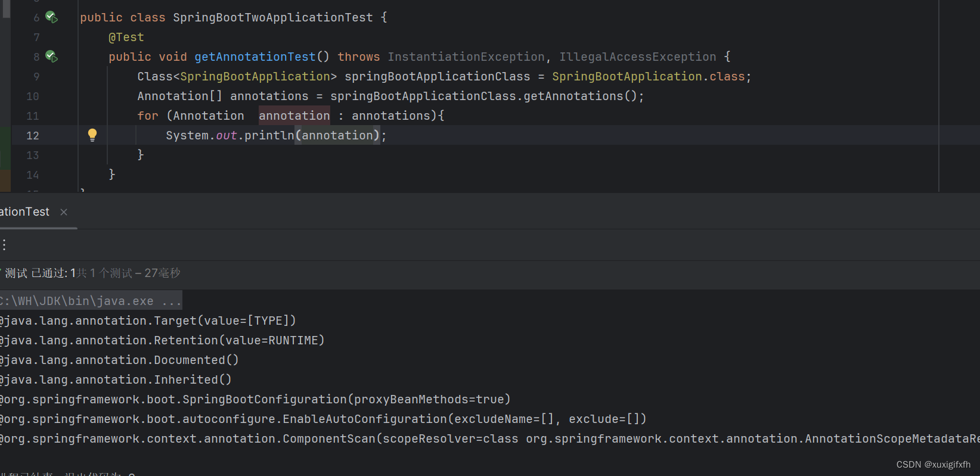Click getAnnotations() call on line 10

pos(582,96)
